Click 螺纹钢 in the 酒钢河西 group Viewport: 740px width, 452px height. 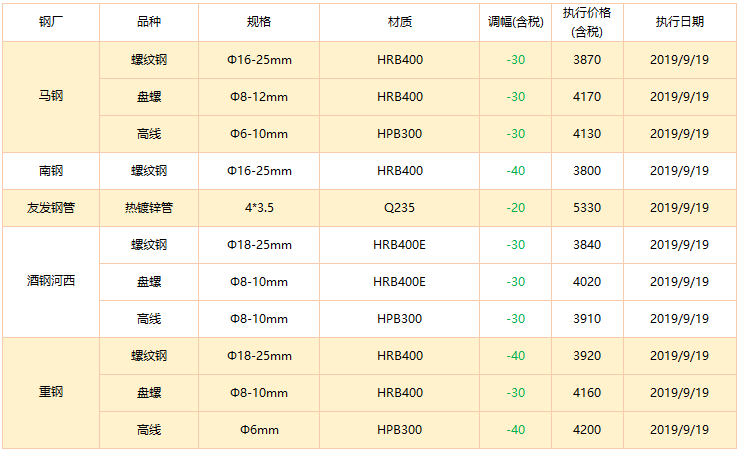(x=149, y=245)
